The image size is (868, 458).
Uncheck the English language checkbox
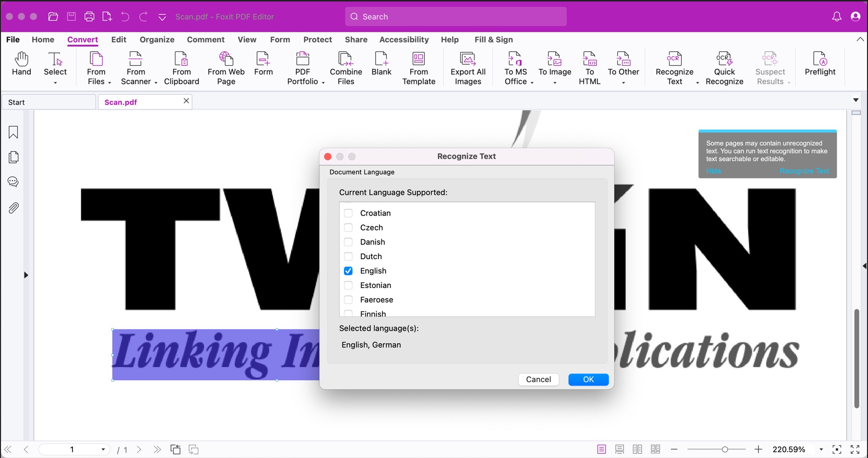(348, 271)
